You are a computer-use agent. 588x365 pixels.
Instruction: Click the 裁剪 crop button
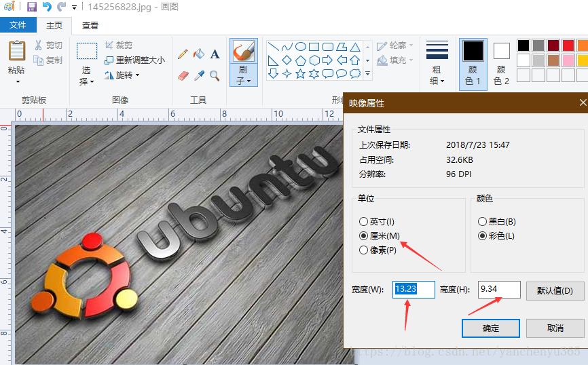[x=119, y=45]
